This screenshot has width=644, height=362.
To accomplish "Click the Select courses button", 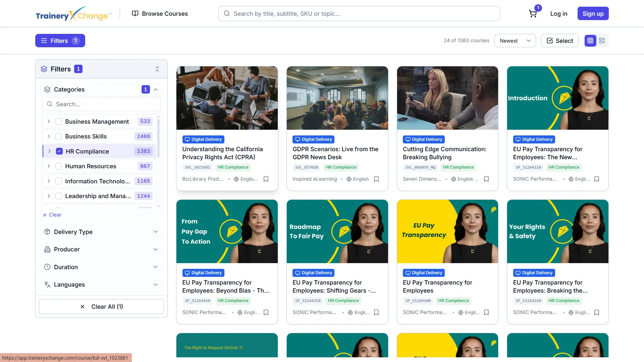I will coord(560,41).
